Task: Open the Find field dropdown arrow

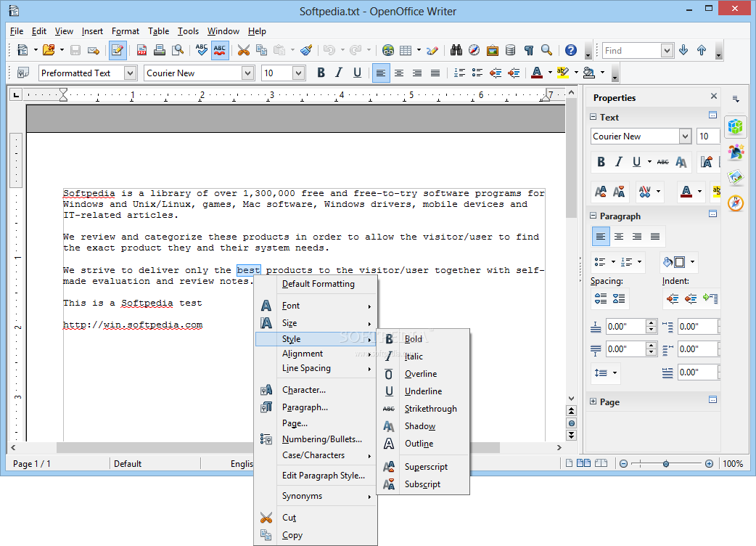Action: [667, 50]
